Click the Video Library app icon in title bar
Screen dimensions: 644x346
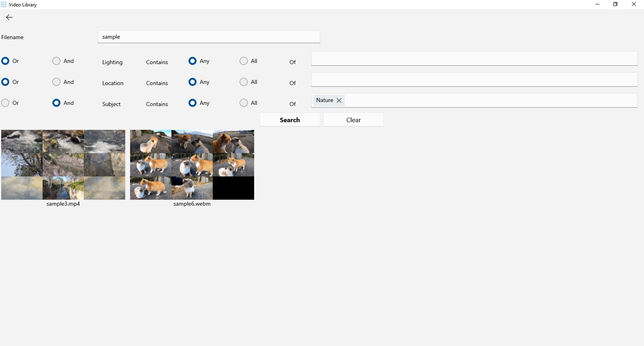4,4
